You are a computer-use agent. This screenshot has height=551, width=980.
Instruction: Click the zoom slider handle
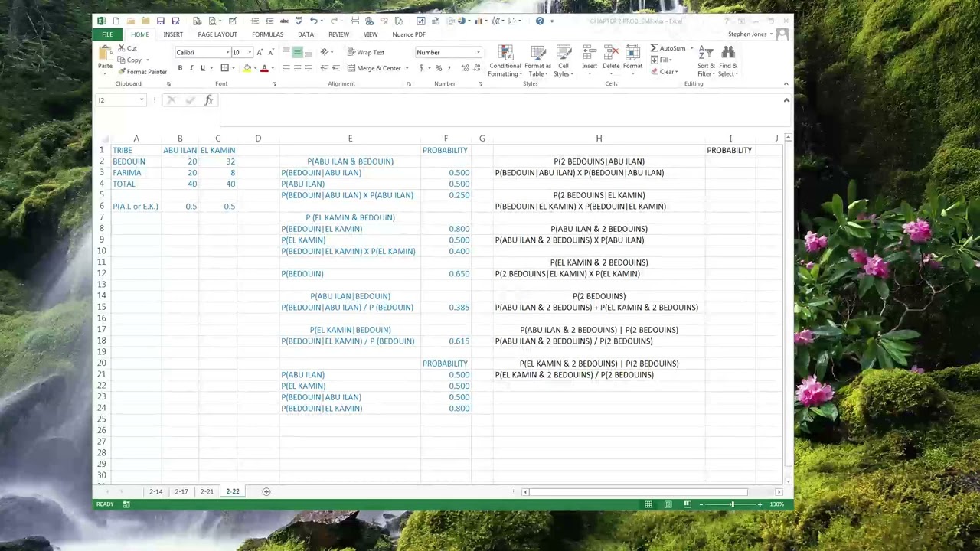pos(732,504)
